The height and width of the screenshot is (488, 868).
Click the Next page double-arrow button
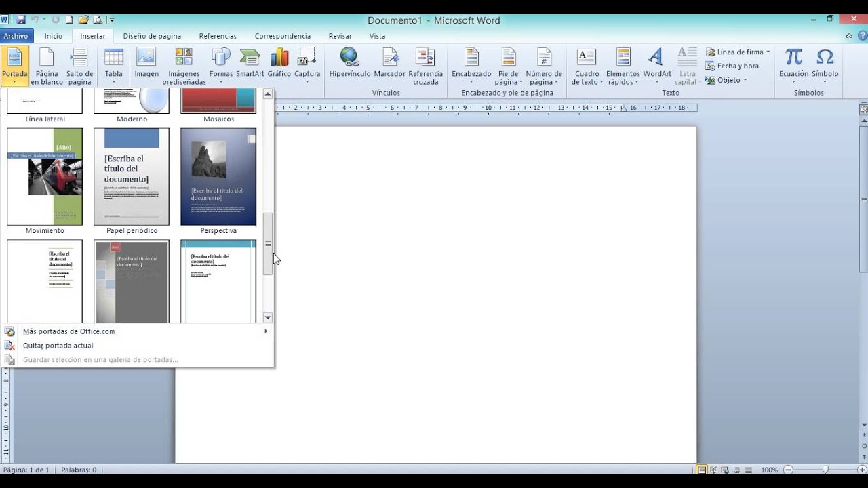point(864,456)
